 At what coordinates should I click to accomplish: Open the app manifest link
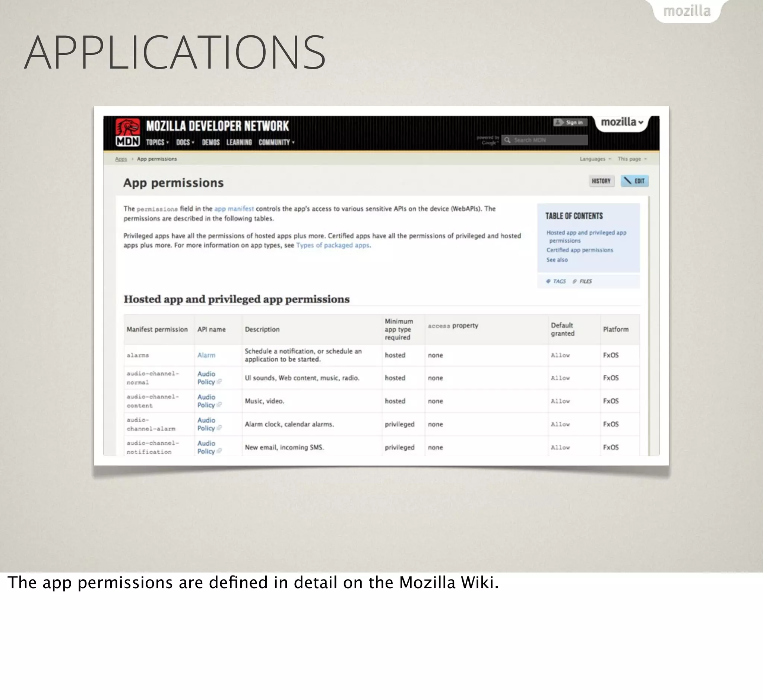pyautogui.click(x=234, y=209)
